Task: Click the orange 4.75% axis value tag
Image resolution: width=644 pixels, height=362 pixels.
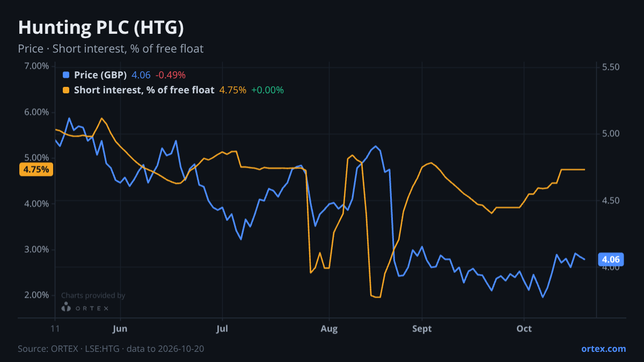Action: pos(36,169)
